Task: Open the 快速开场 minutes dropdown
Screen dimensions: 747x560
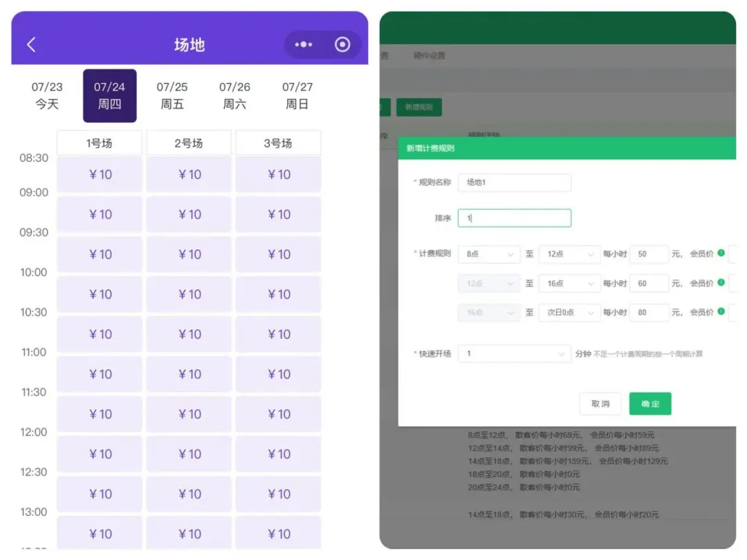Action: (x=514, y=353)
